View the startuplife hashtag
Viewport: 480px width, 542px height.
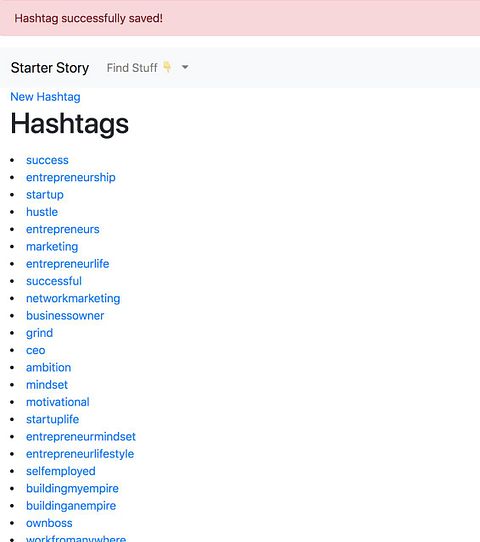(x=53, y=419)
